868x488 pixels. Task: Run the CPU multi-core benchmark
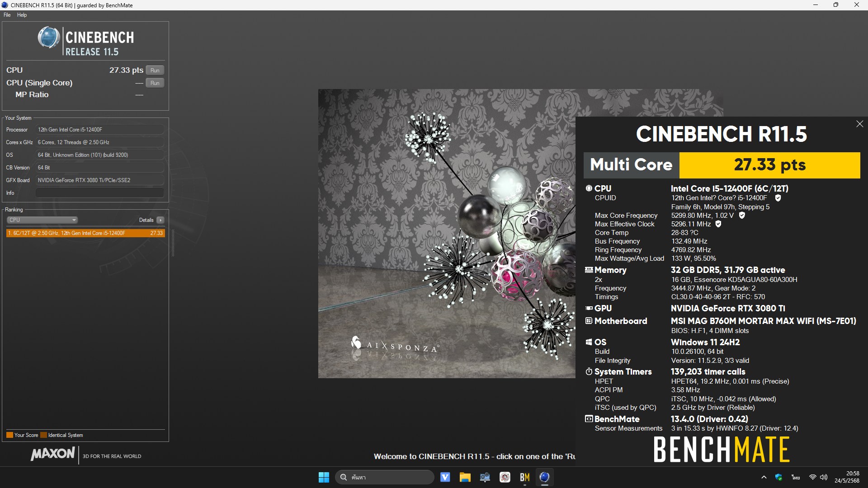point(155,70)
